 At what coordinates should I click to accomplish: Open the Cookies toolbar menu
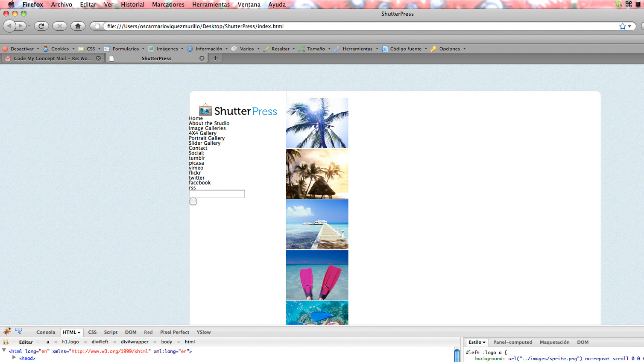(x=59, y=49)
